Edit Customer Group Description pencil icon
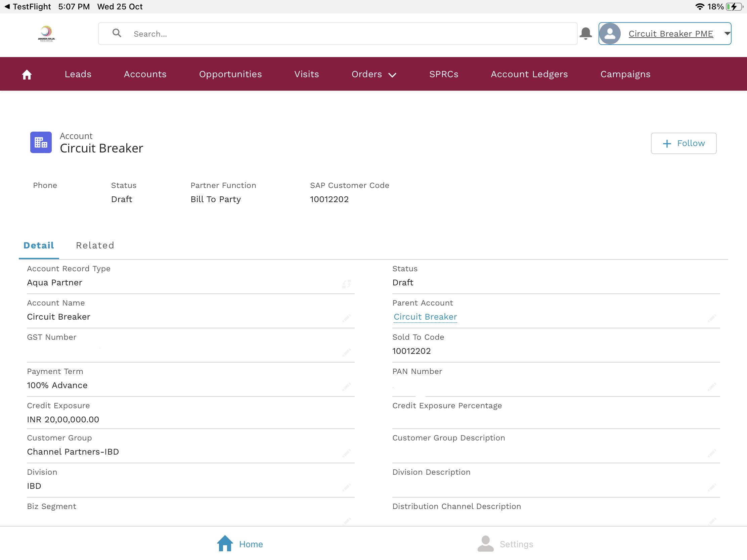 [712, 453]
